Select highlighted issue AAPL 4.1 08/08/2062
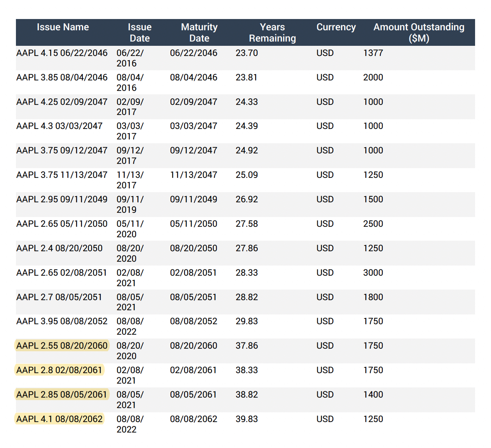 point(59,419)
